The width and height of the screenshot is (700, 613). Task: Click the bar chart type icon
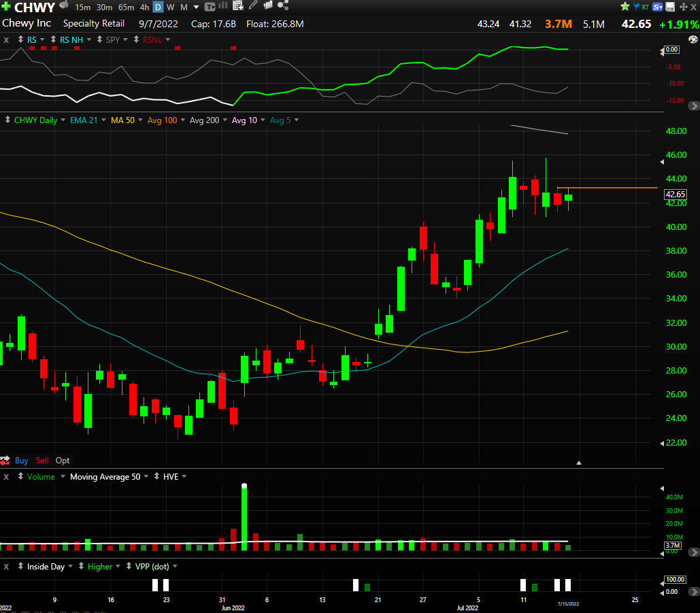pyautogui.click(x=222, y=6)
